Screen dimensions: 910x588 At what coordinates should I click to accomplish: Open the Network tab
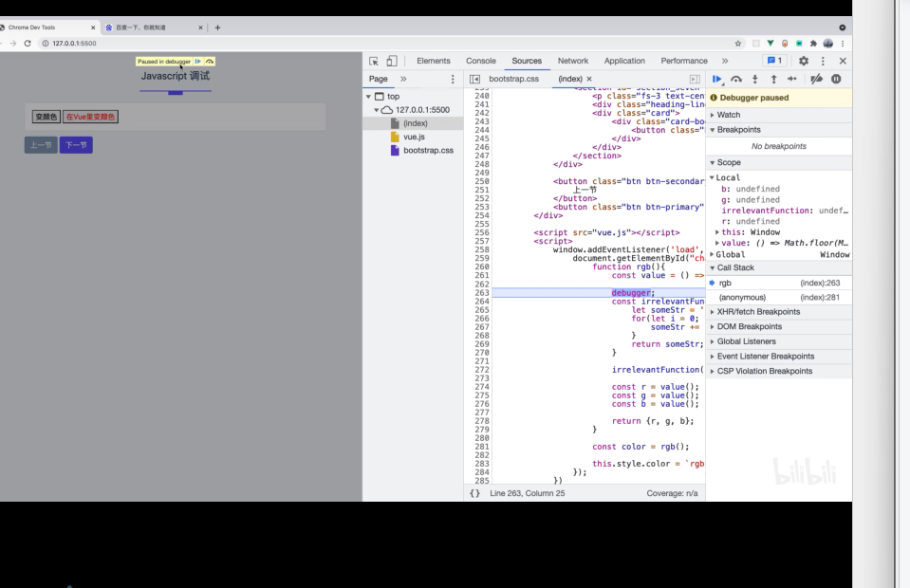point(573,61)
